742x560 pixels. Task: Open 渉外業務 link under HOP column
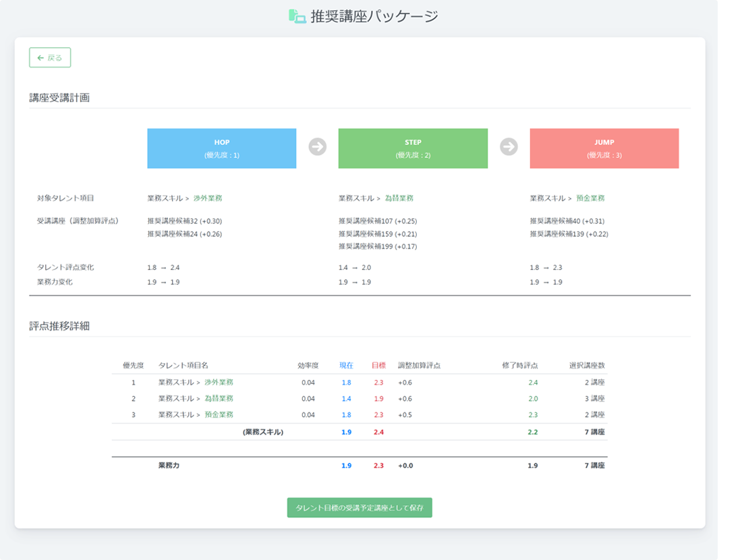[x=208, y=198]
